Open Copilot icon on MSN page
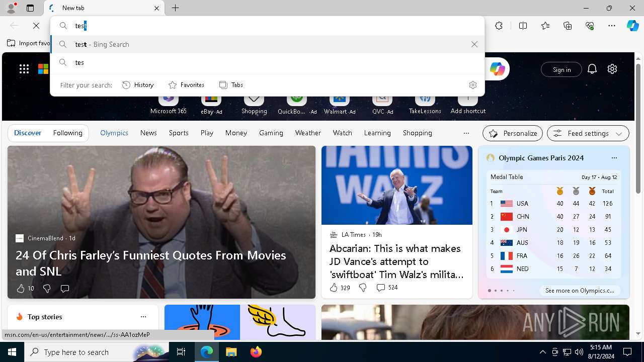644x362 pixels. 497,69
